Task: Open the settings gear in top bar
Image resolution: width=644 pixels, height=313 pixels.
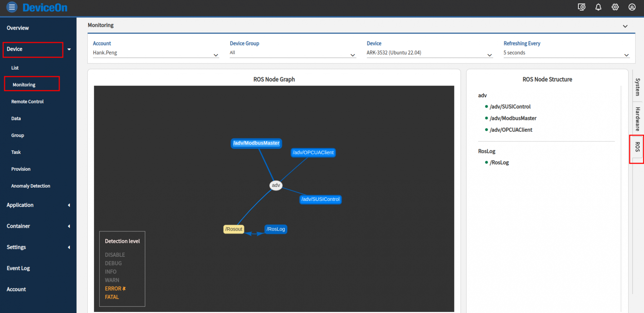Action: click(615, 7)
